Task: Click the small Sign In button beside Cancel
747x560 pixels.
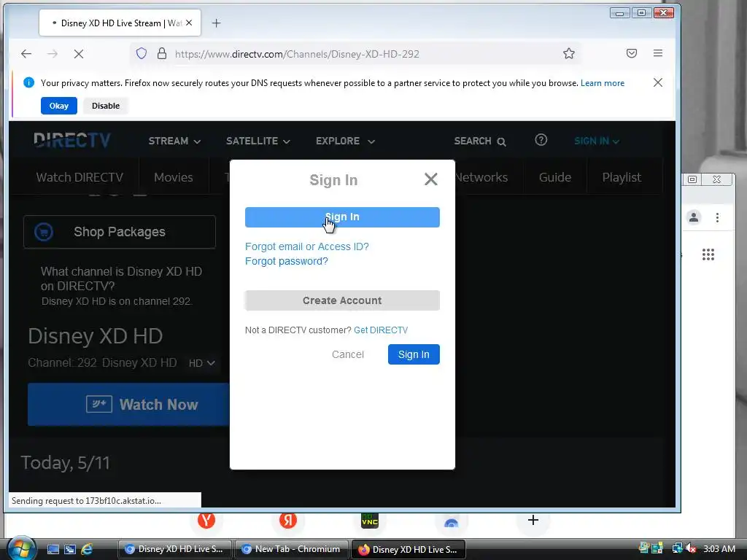Action: [x=414, y=354]
